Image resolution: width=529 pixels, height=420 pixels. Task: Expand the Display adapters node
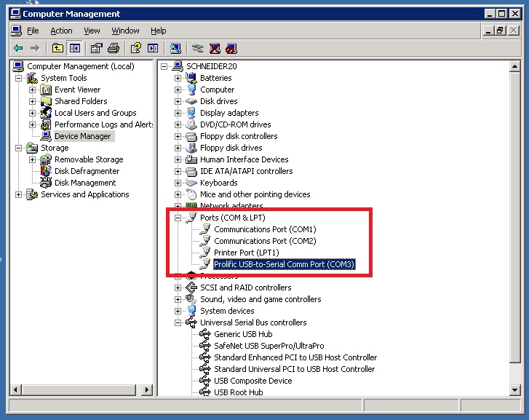[178, 113]
